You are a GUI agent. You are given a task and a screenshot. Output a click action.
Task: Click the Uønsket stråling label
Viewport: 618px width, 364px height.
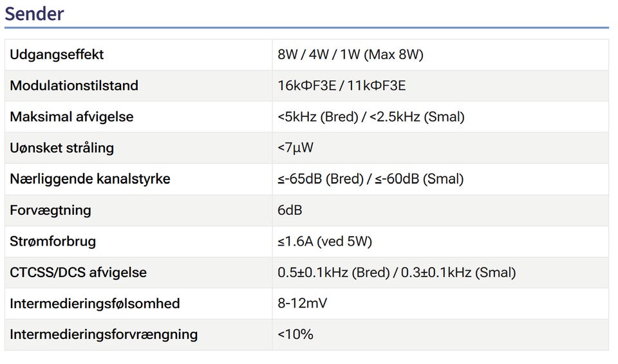point(62,148)
